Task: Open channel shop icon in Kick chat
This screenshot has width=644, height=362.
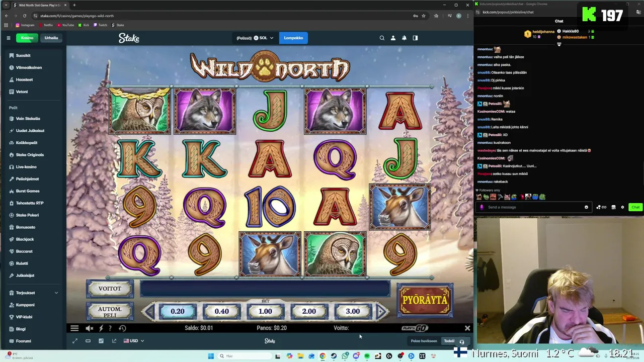Action: point(613,207)
